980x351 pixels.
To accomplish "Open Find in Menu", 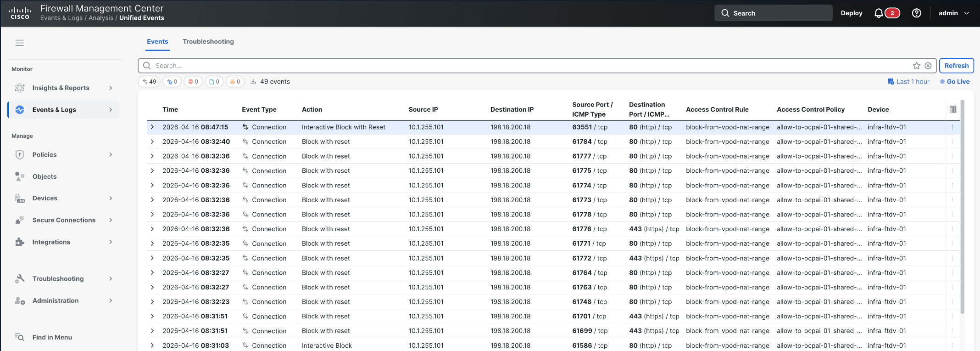I will pyautogui.click(x=64, y=337).
